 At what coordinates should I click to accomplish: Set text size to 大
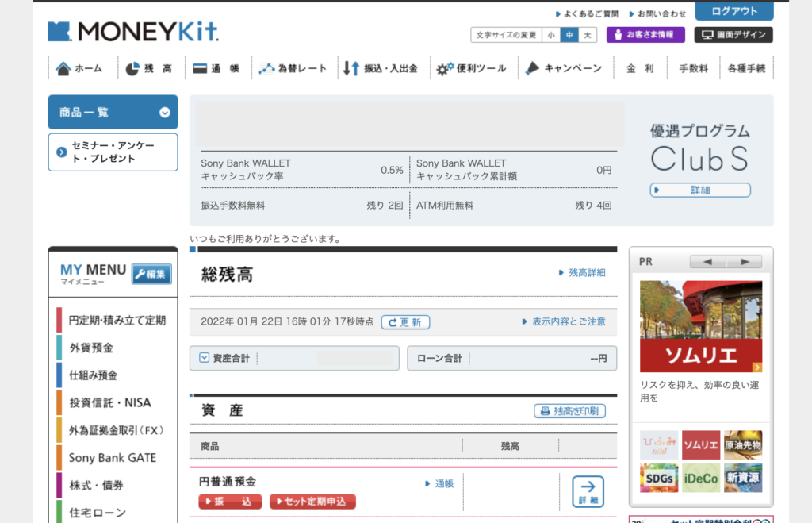(x=588, y=35)
